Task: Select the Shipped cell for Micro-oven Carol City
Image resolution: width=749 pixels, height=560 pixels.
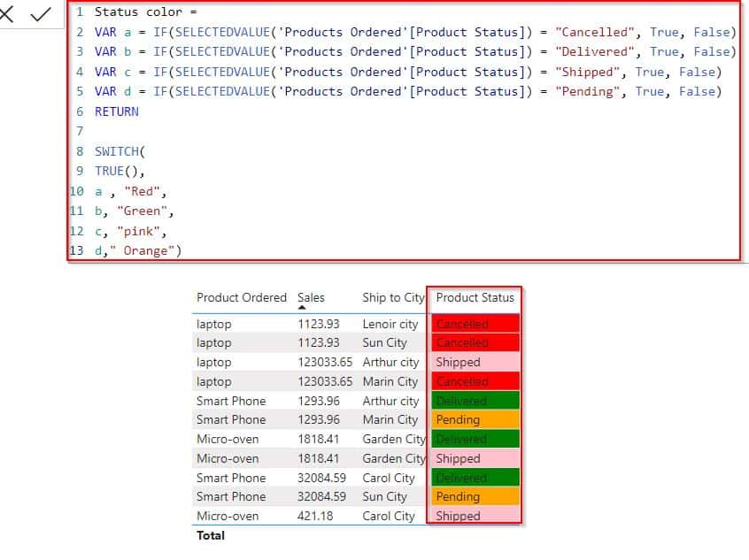Action: click(475, 516)
